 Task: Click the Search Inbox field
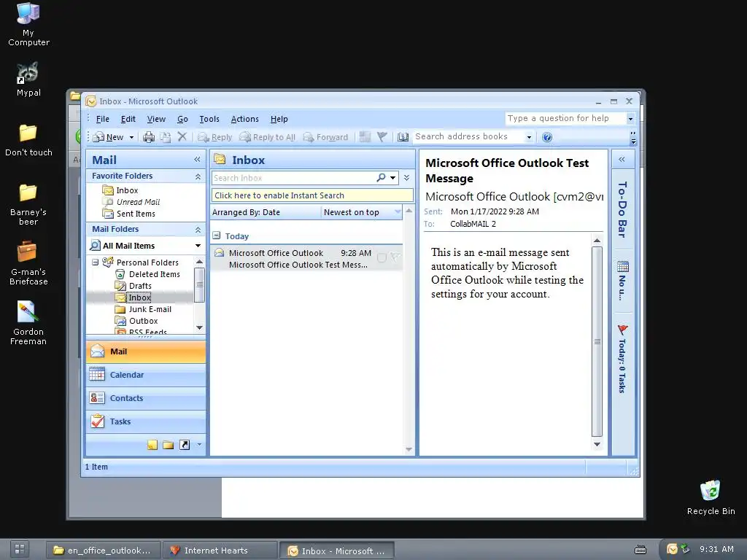(293, 178)
